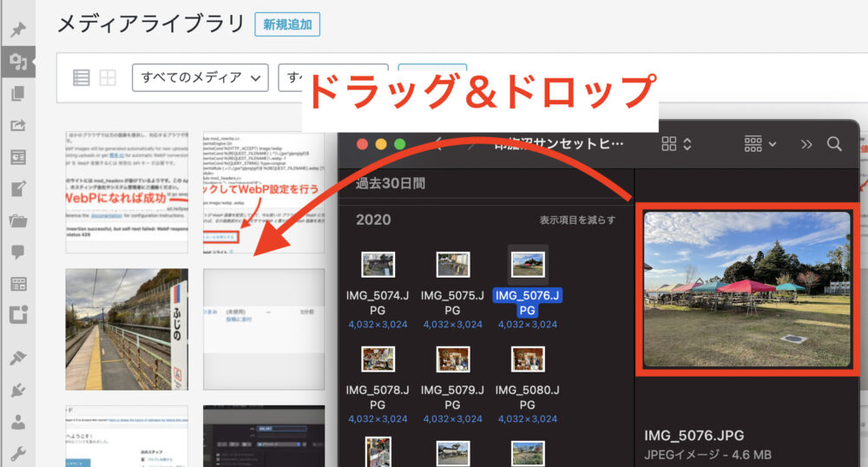Click the yellow minimize button in Finder
Image resolution: width=868 pixels, height=467 pixels.
381,144
